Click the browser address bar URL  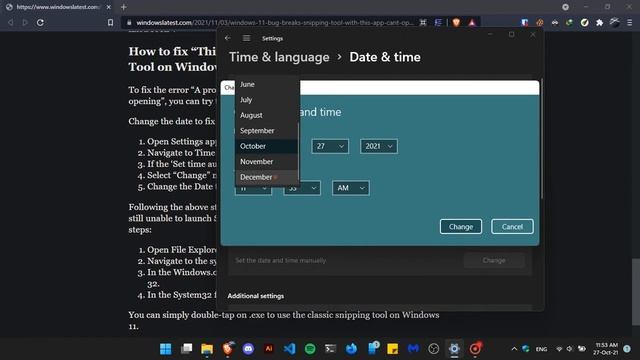275,22
